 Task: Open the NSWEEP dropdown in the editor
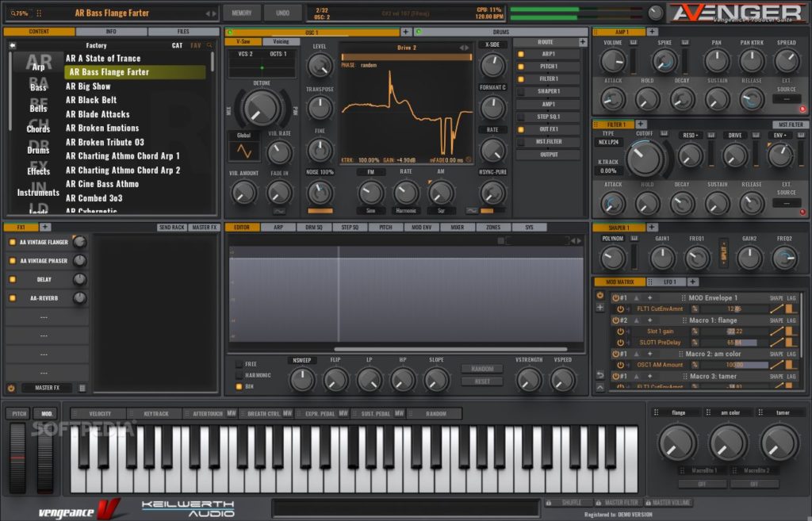[x=302, y=360]
